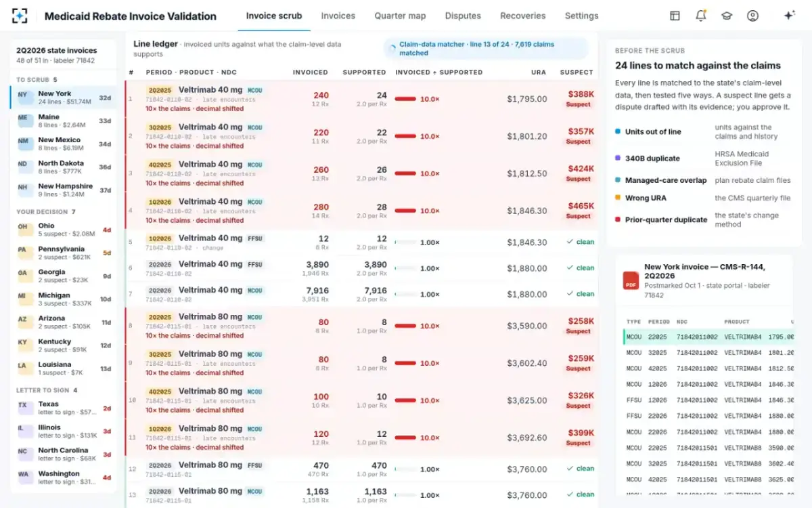The image size is (812, 508).
Task: Sort by the SUSPECT column header
Action: pyautogui.click(x=577, y=72)
